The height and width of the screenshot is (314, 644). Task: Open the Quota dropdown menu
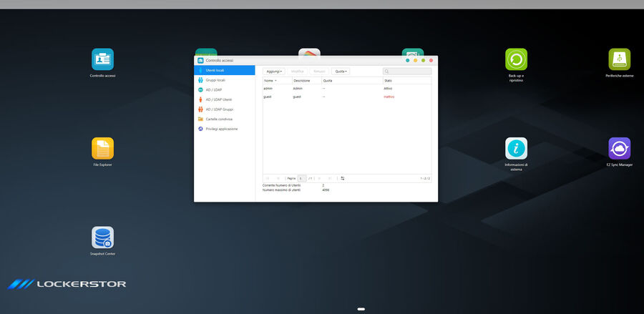pyautogui.click(x=341, y=72)
